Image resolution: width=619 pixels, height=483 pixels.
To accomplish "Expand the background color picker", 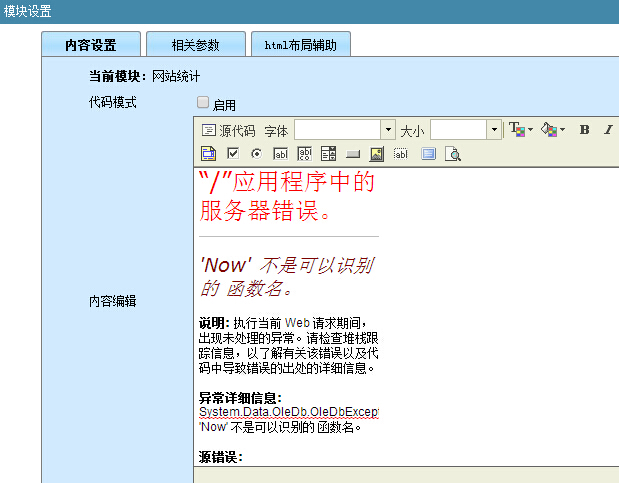I will coord(562,130).
